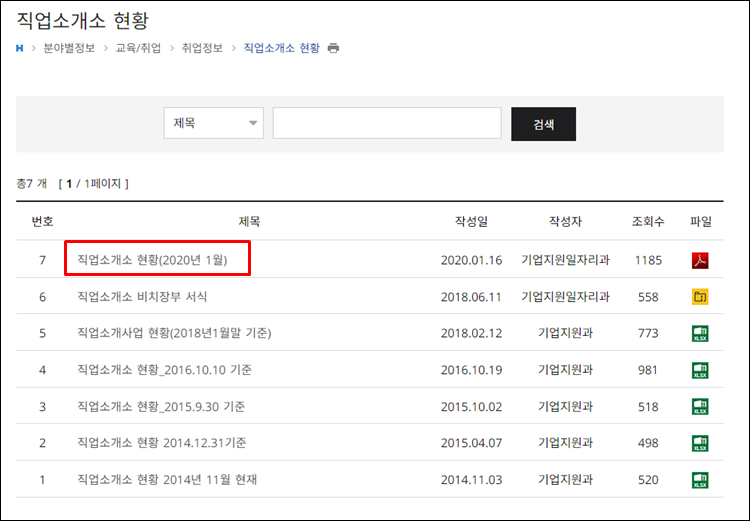This screenshot has width=750, height=521.
Task: Click author 기업지원과 in row 5
Action: 565,333
